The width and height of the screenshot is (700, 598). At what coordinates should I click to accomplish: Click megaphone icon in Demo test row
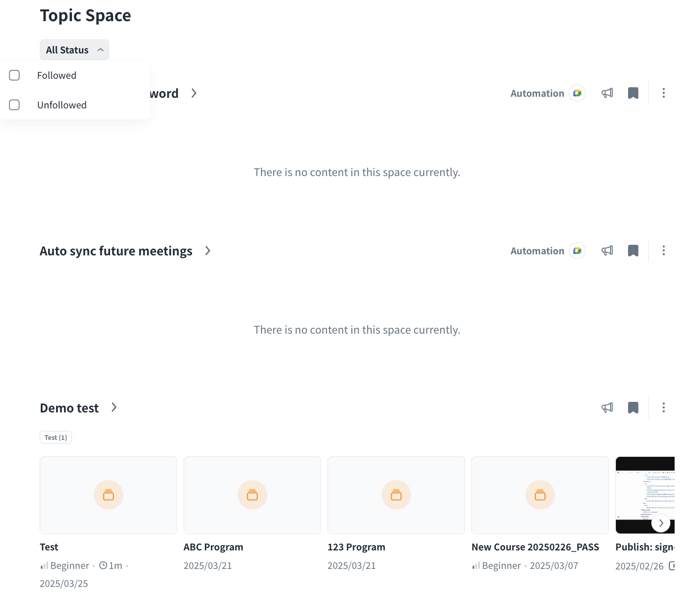pos(607,408)
